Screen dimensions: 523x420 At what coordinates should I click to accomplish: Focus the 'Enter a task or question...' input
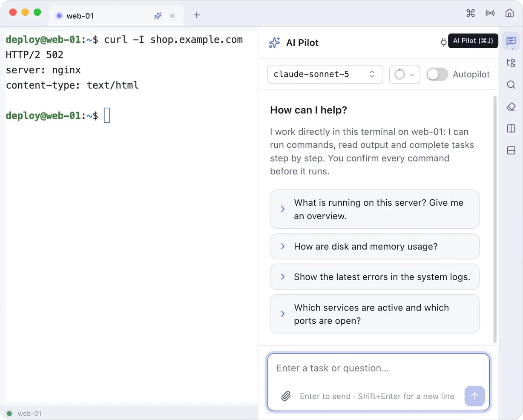[379, 368]
